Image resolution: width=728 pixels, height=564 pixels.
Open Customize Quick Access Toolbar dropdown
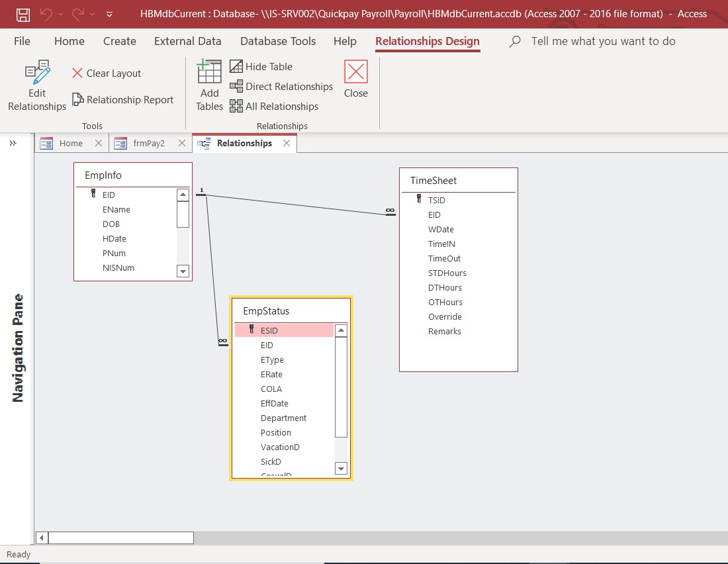click(x=110, y=15)
